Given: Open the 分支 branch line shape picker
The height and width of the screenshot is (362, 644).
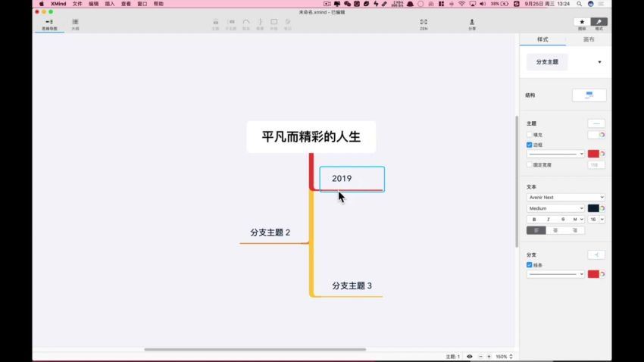Looking at the screenshot, I should click(x=596, y=255).
